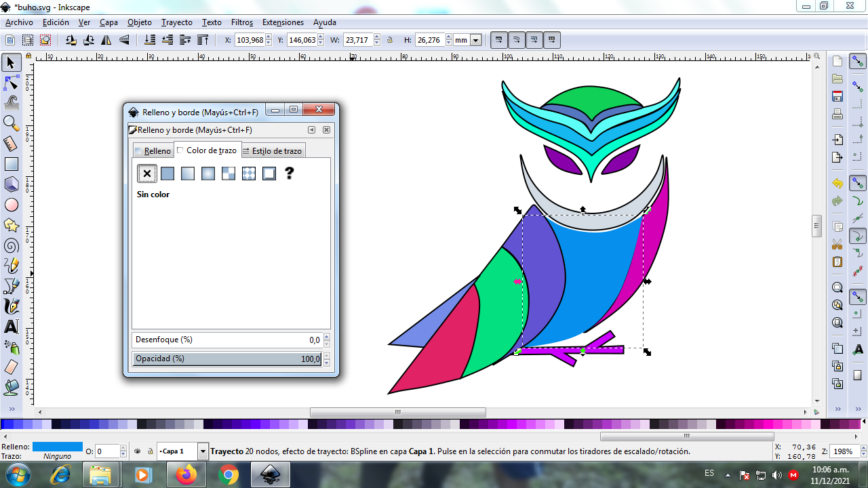The width and height of the screenshot is (868, 488).
Task: Select the Node edit tool
Action: pyautogui.click(x=11, y=83)
